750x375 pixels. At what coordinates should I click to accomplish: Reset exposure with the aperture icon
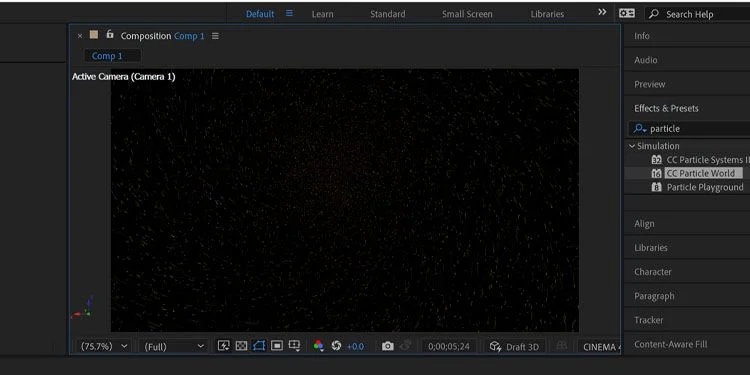point(336,346)
